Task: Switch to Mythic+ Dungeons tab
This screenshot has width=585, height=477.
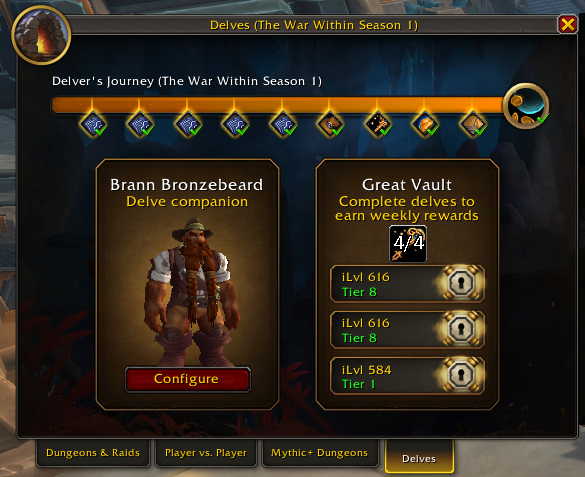Action: [x=320, y=453]
